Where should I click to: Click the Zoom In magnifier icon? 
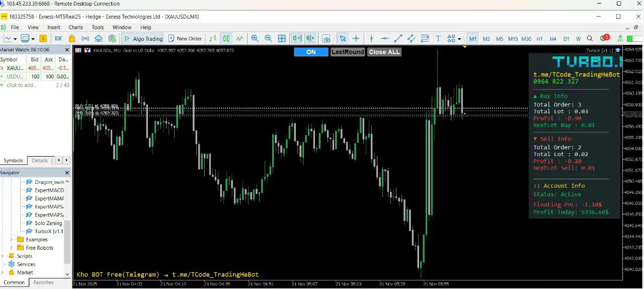pos(255,38)
